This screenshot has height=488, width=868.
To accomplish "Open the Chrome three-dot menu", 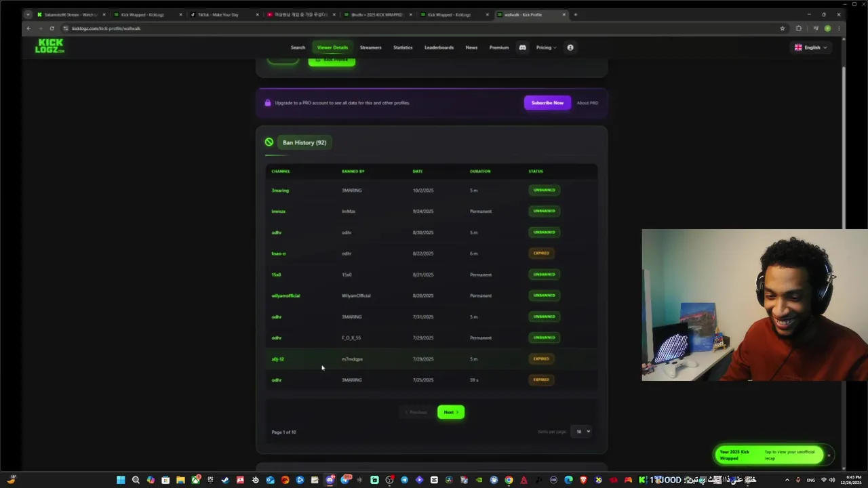I will pyautogui.click(x=839, y=28).
